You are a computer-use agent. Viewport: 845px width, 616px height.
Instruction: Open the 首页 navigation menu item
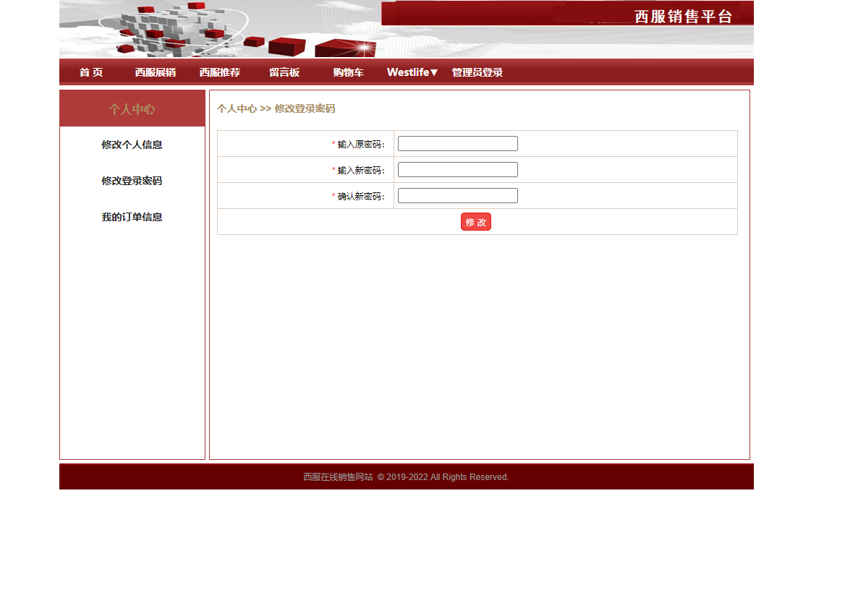pyautogui.click(x=90, y=72)
